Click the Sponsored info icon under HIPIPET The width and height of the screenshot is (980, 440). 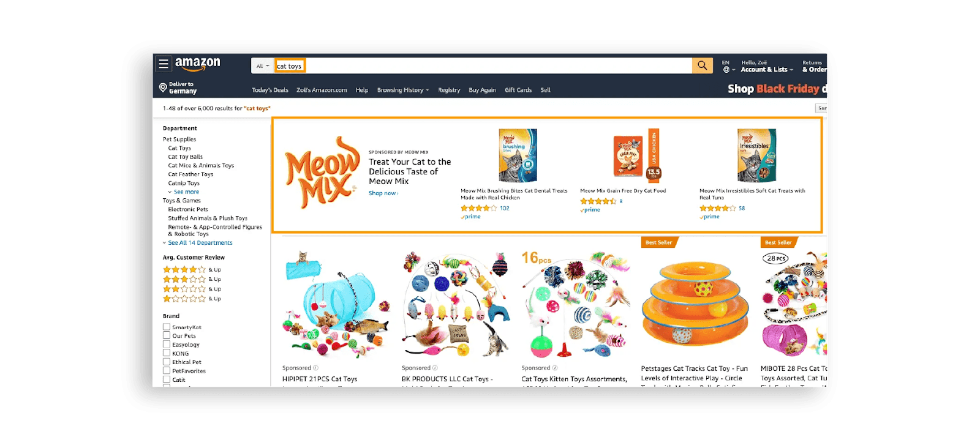tap(315, 368)
